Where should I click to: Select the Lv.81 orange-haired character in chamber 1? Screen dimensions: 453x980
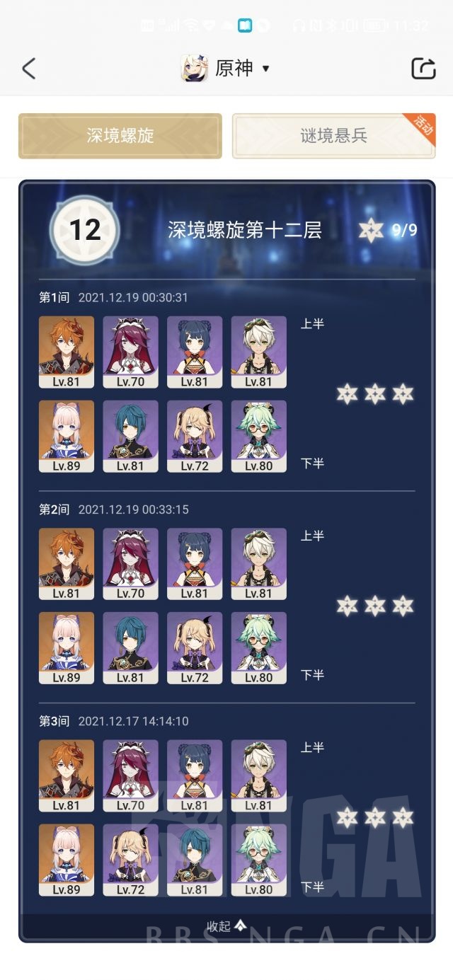coord(67,352)
